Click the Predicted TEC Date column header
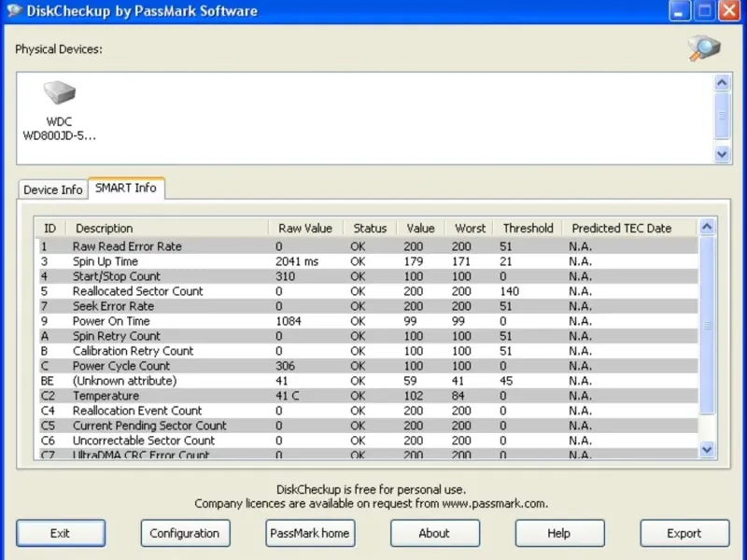 click(621, 228)
